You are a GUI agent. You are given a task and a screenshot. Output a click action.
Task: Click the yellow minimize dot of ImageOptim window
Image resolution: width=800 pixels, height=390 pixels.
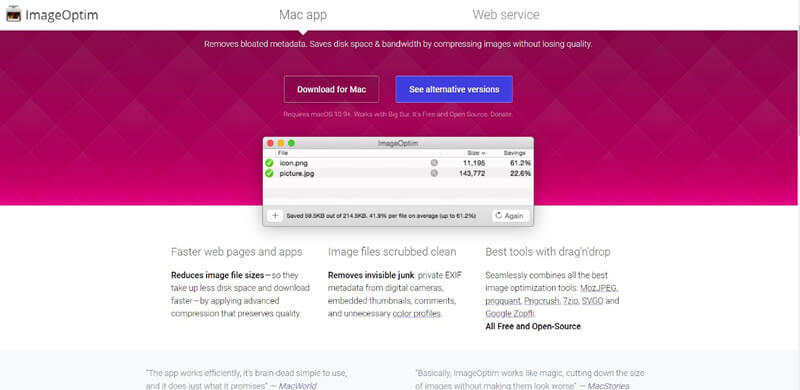(x=281, y=143)
